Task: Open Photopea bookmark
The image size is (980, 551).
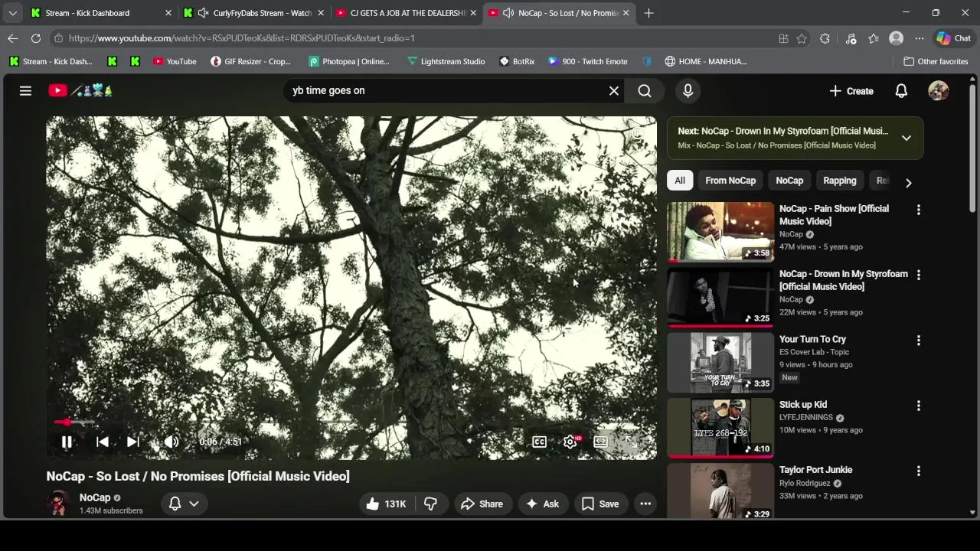Action: tap(349, 61)
